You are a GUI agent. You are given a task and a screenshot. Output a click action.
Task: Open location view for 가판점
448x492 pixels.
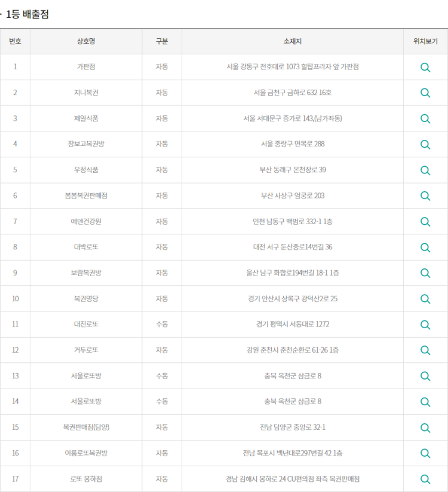(x=425, y=68)
